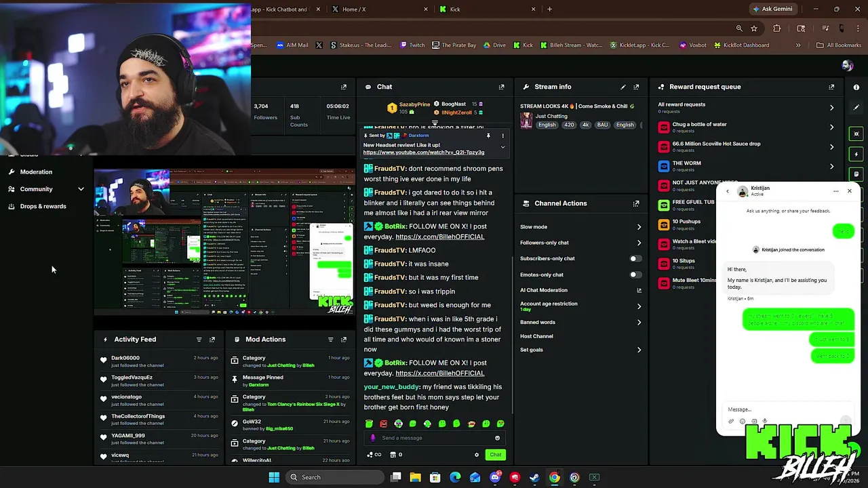Screen dimensions: 868x488
Task: Click Message field in support chat
Action: [787, 409]
